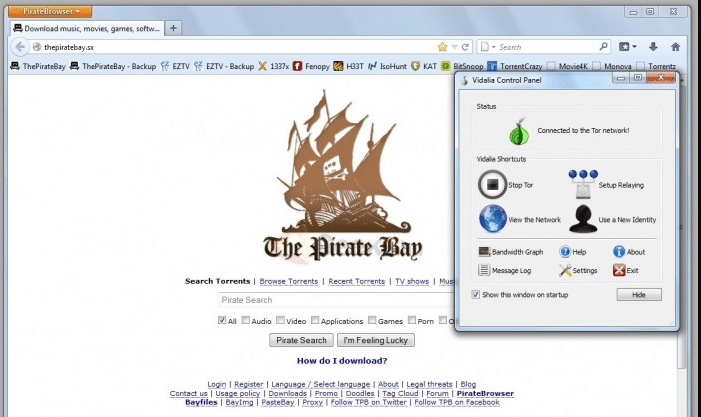The height and width of the screenshot is (417, 701).
Task: Click View the Network globe icon
Action: 493,219
